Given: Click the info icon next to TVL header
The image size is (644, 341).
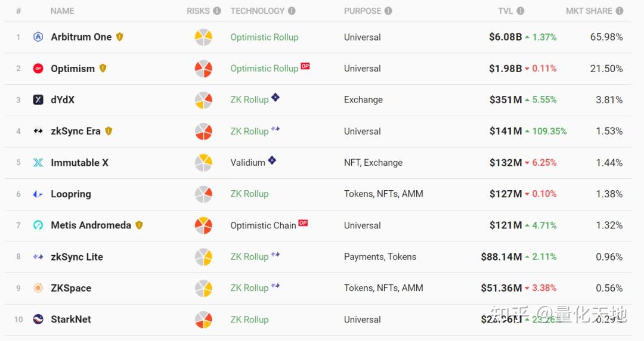Looking at the screenshot, I should pyautogui.click(x=521, y=11).
